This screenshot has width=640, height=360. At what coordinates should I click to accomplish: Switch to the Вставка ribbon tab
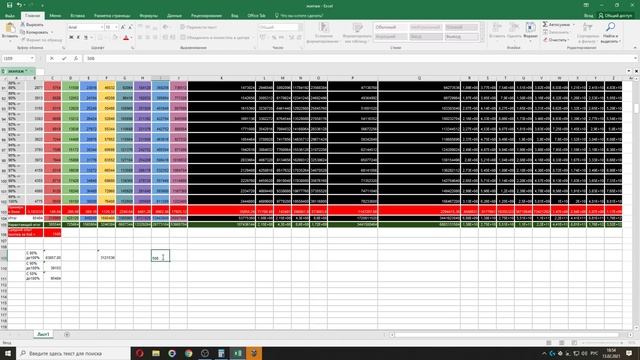coord(78,16)
